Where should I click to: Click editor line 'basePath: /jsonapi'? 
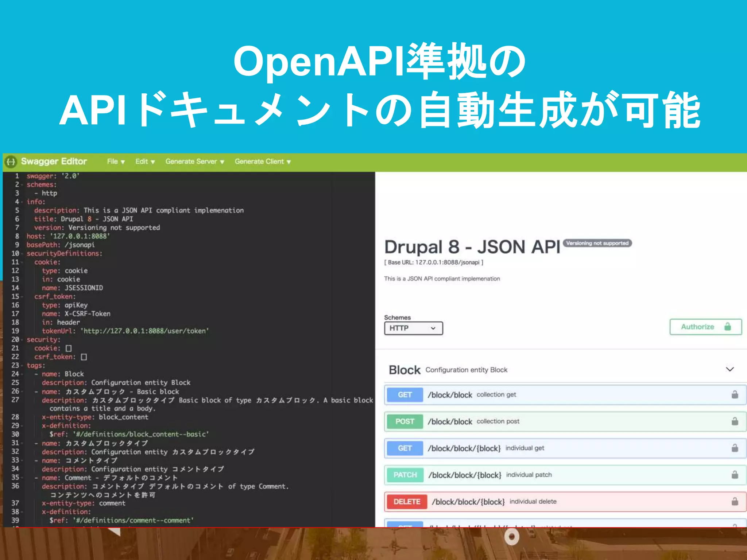tap(61, 245)
